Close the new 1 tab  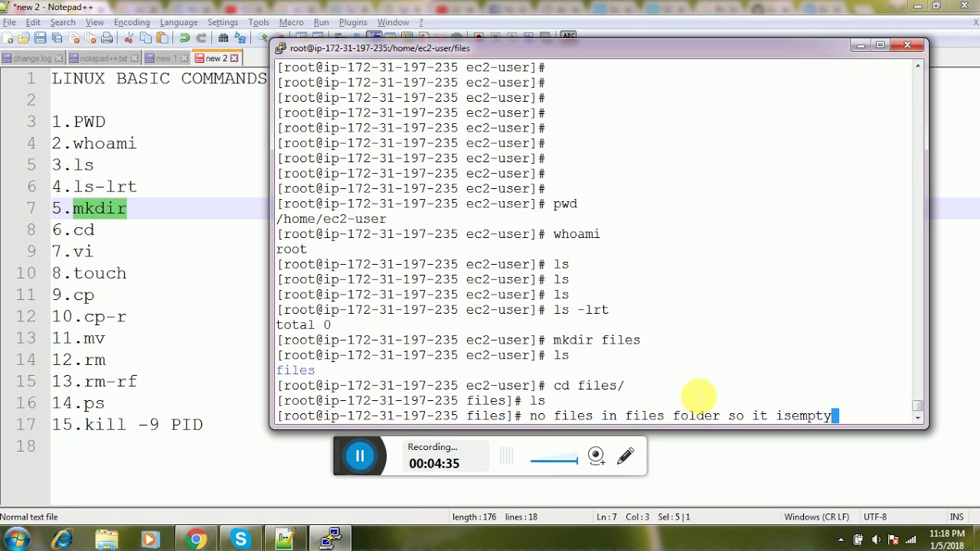[x=185, y=58]
